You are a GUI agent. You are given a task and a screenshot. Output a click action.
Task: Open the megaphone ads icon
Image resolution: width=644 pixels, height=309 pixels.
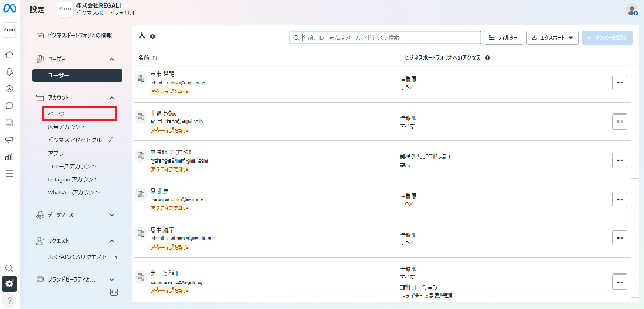pos(10,140)
